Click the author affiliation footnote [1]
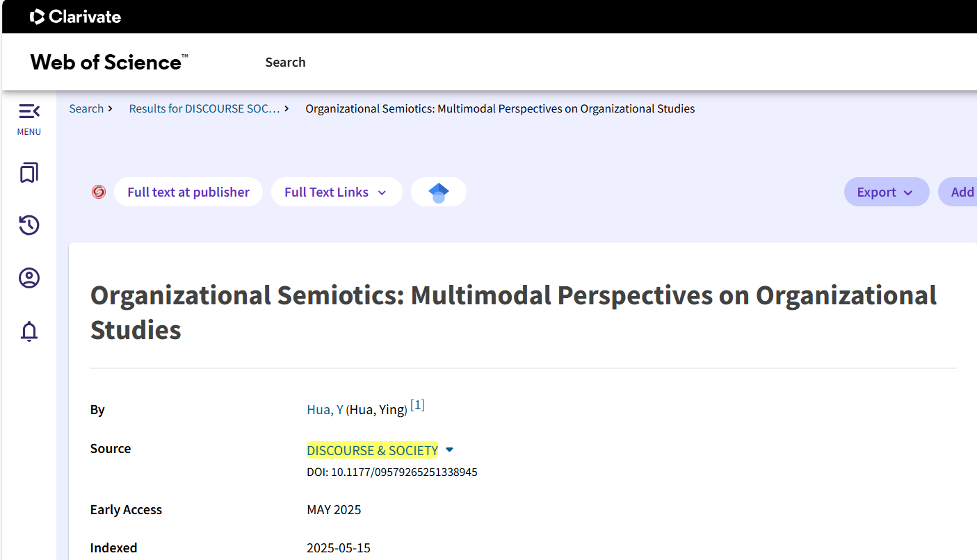The height and width of the screenshot is (560, 977). pos(417,406)
